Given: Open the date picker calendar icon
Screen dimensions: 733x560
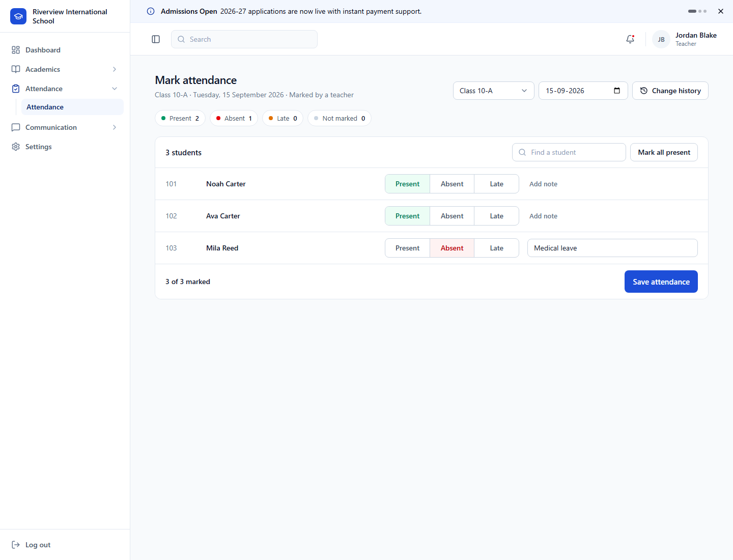Looking at the screenshot, I should click(617, 91).
